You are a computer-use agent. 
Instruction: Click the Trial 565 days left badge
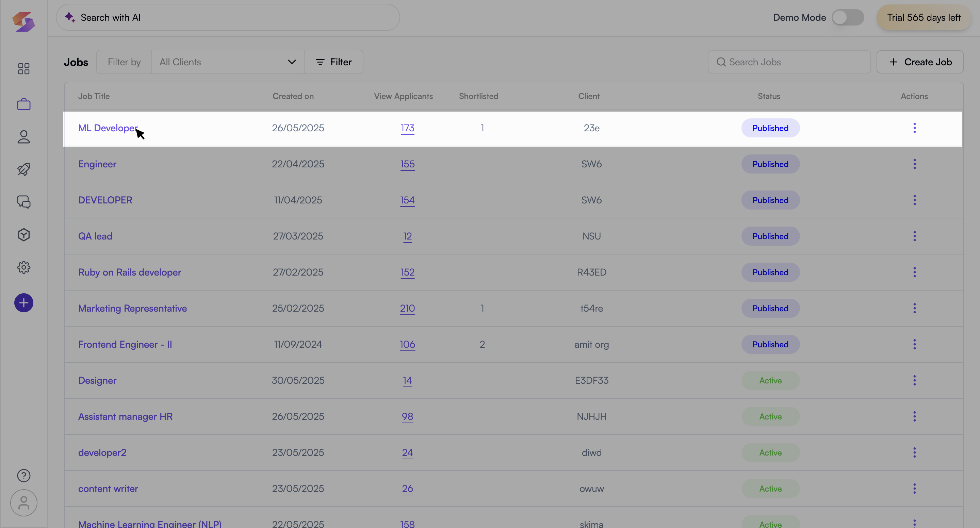coord(924,17)
